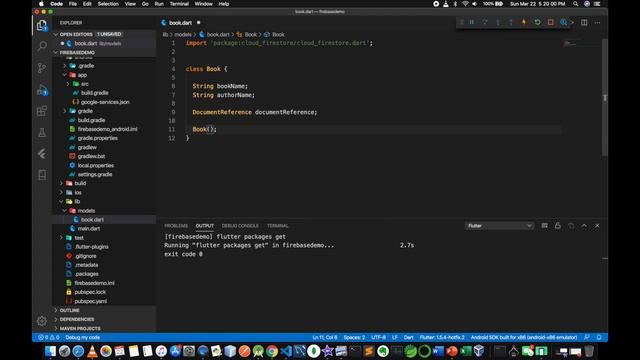Open the Source Control view
640x360 pixels.
pos(42,68)
